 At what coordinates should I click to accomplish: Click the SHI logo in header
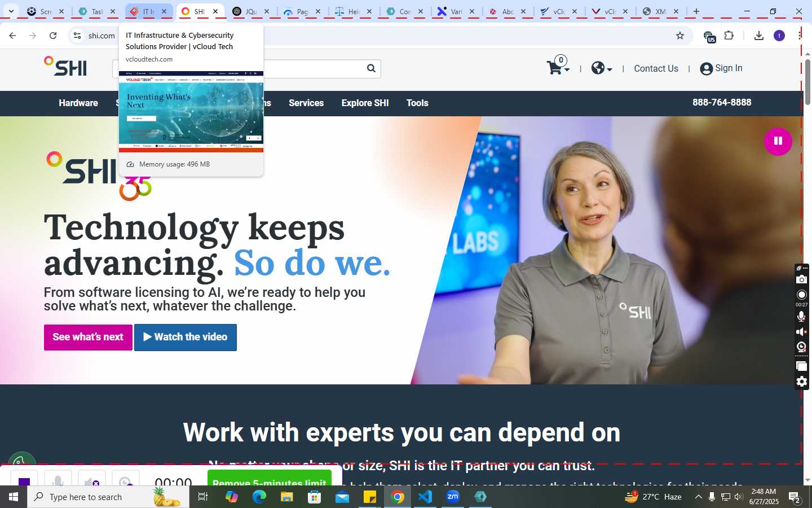tap(65, 67)
